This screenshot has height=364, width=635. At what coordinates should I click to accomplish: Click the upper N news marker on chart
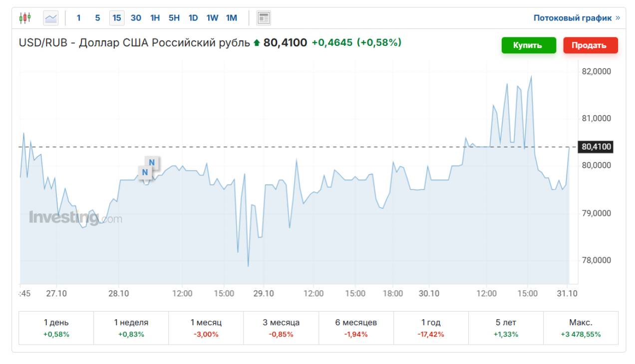click(x=152, y=163)
